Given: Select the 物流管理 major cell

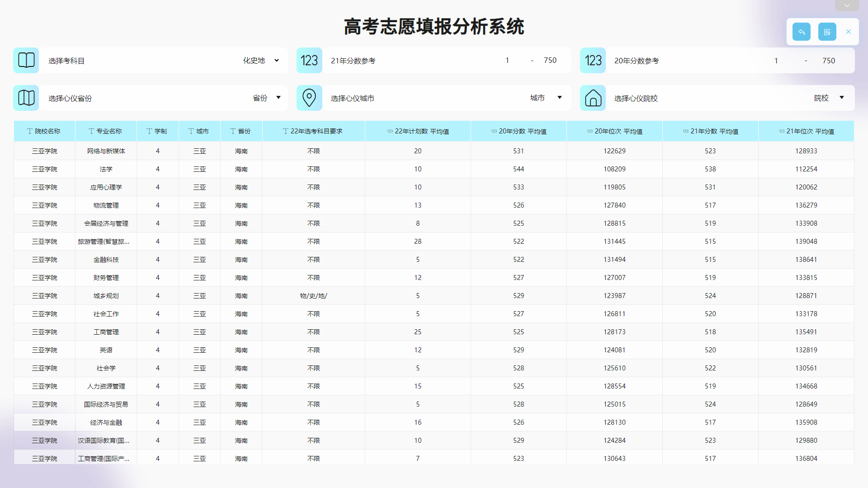Looking at the screenshot, I should tap(106, 205).
